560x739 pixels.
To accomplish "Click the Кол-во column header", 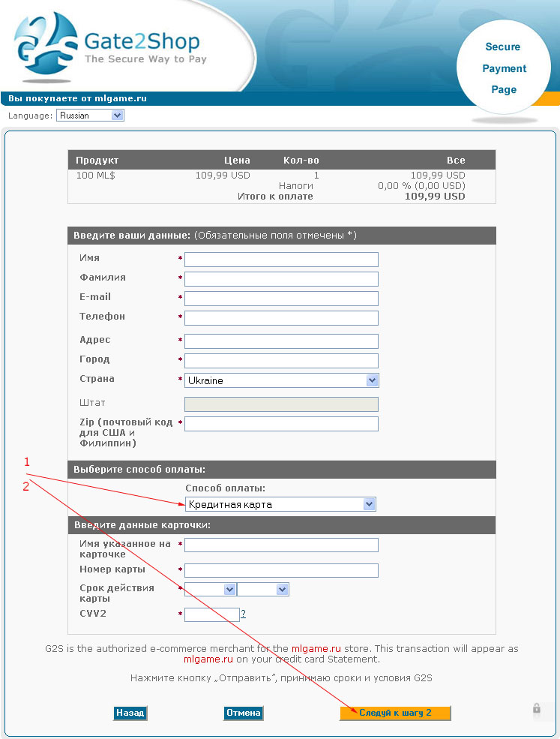I will (x=301, y=161).
